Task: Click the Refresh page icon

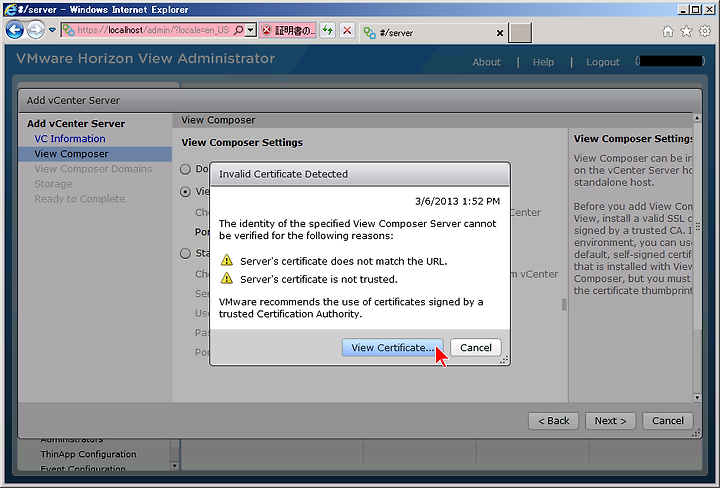Action: (x=327, y=31)
